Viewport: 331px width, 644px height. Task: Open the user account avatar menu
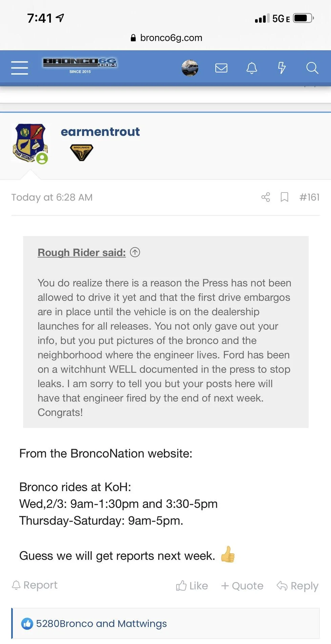pyautogui.click(x=190, y=68)
